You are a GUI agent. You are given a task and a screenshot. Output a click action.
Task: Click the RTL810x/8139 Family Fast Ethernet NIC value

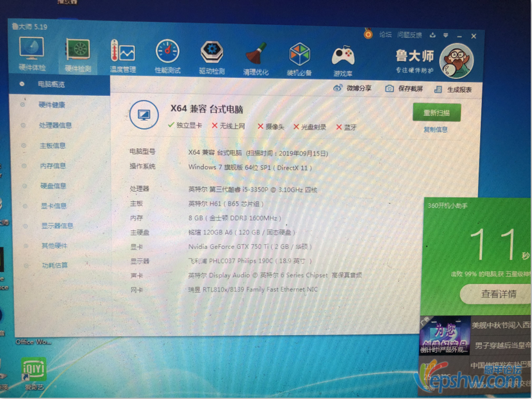253,289
